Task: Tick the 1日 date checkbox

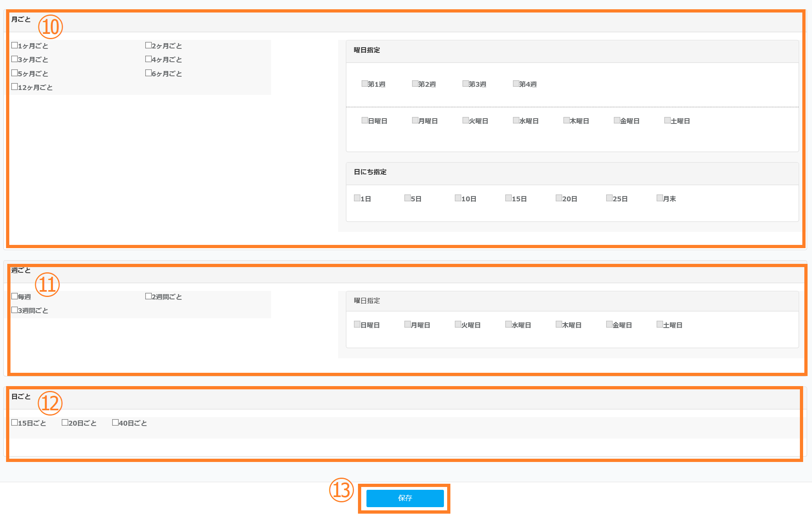Action: tap(357, 198)
